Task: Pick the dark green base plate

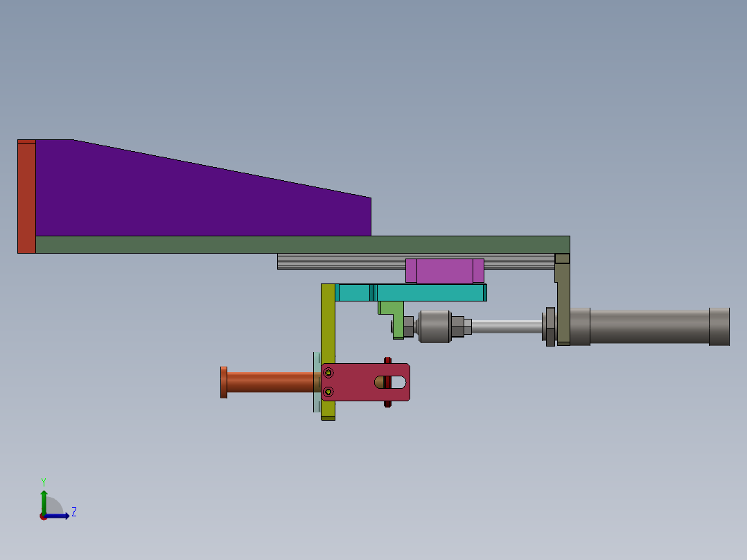Action: [x=303, y=245]
